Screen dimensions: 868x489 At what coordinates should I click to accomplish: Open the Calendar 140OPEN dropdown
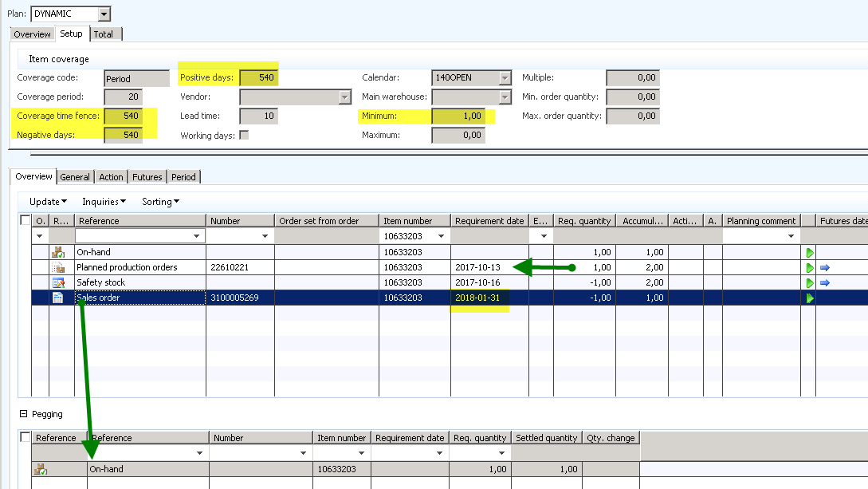(x=505, y=78)
